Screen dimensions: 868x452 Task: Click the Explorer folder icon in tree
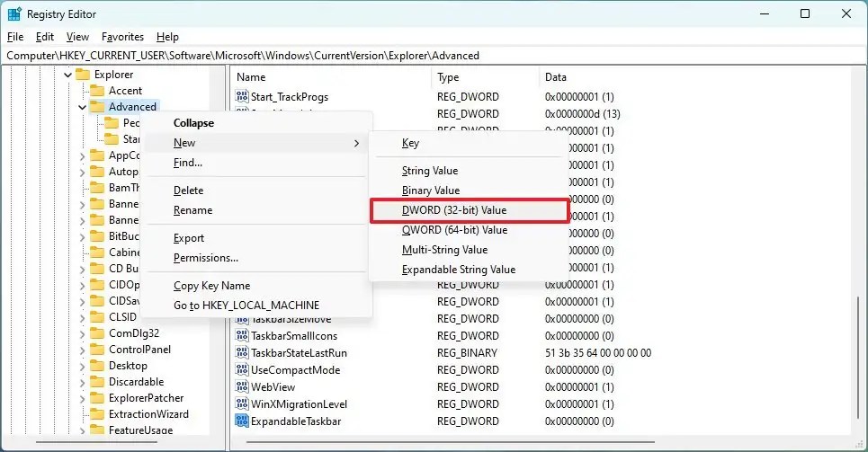tap(83, 74)
